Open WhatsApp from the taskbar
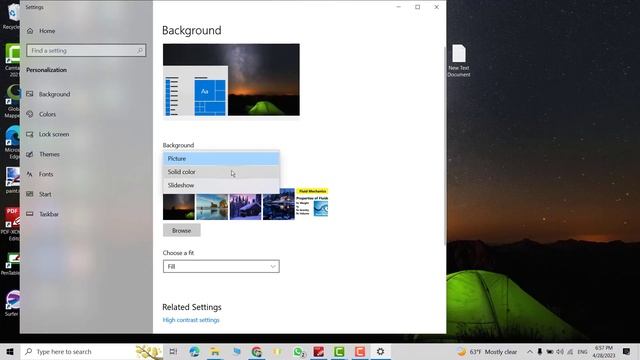Screen dimensions: 640x360 [298, 351]
